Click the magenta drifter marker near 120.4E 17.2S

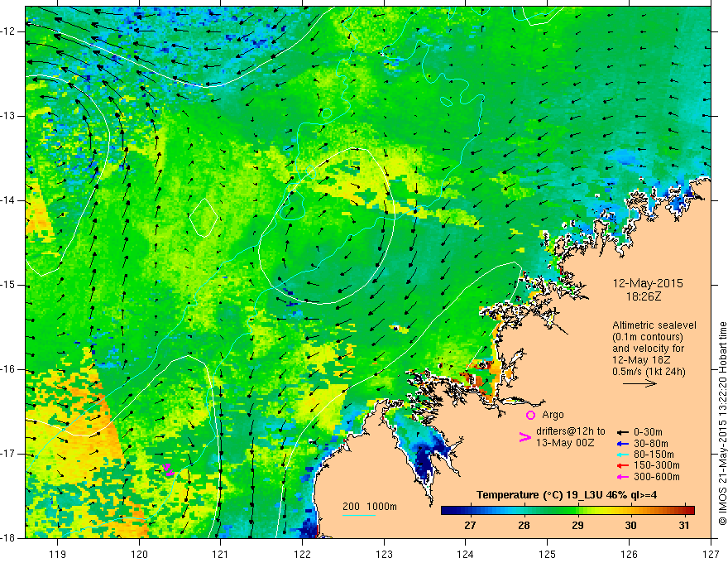click(x=169, y=470)
